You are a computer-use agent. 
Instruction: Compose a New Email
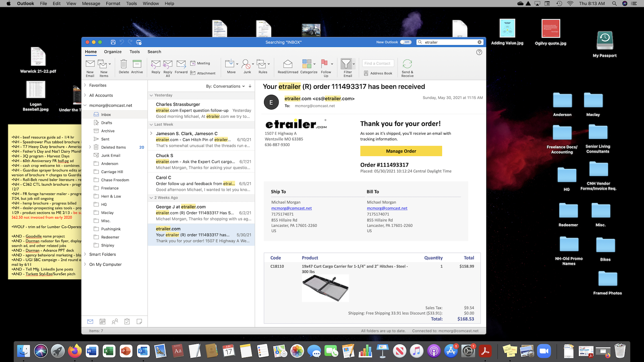tap(90, 67)
